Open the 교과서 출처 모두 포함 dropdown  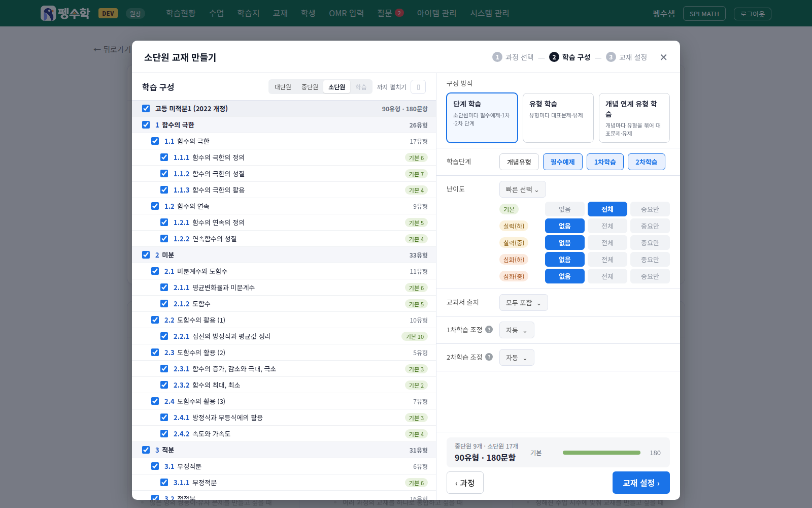coord(524,303)
